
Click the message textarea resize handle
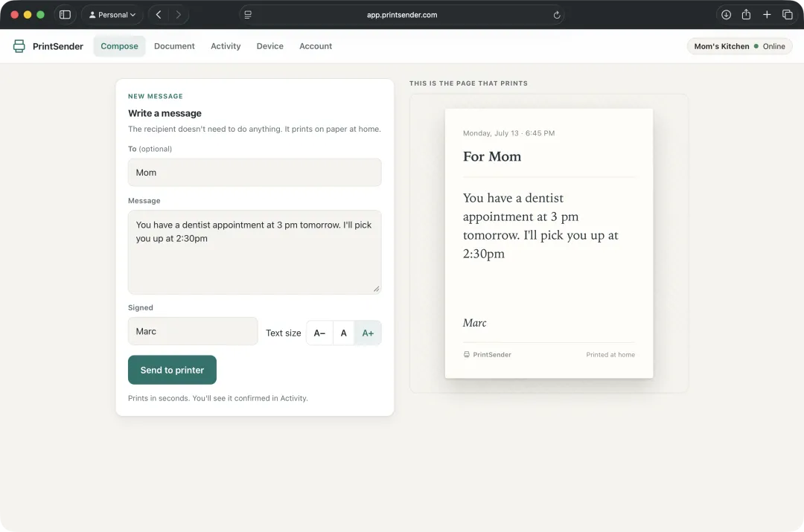click(x=377, y=289)
